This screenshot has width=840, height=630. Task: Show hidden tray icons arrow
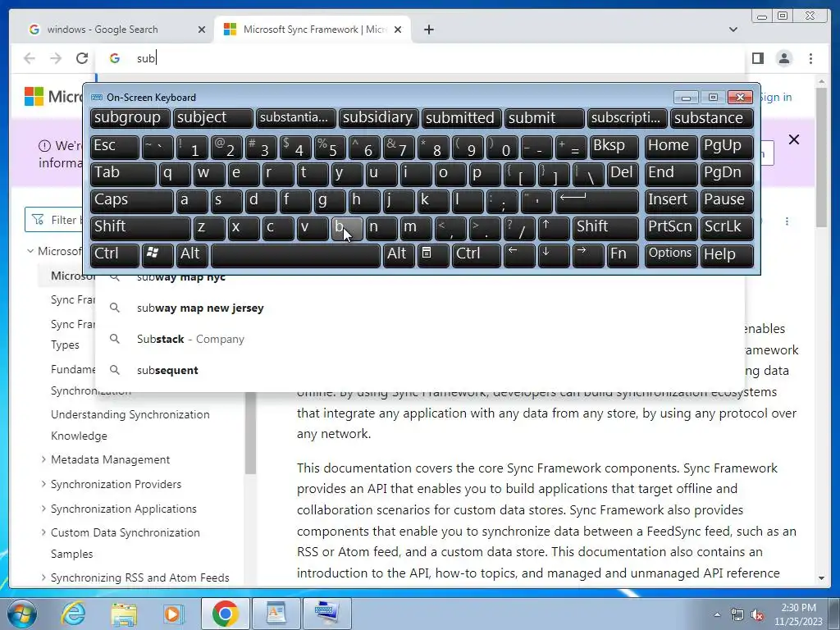tap(717, 614)
